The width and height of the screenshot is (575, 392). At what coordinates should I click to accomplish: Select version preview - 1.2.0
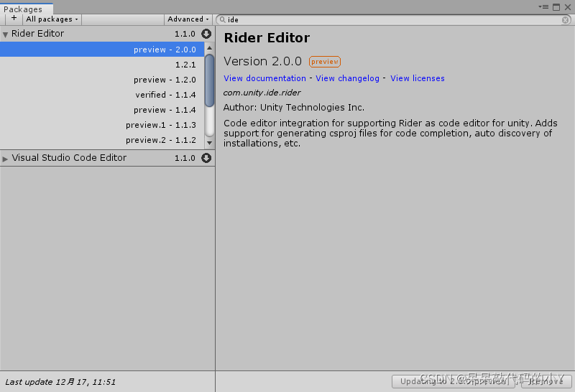pyautogui.click(x=102, y=80)
